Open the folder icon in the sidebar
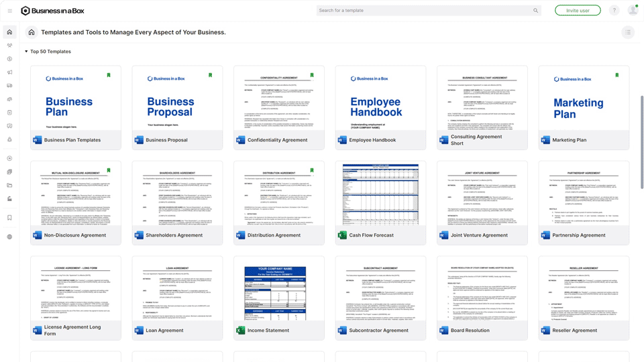This screenshot has width=644, height=362. click(9, 186)
